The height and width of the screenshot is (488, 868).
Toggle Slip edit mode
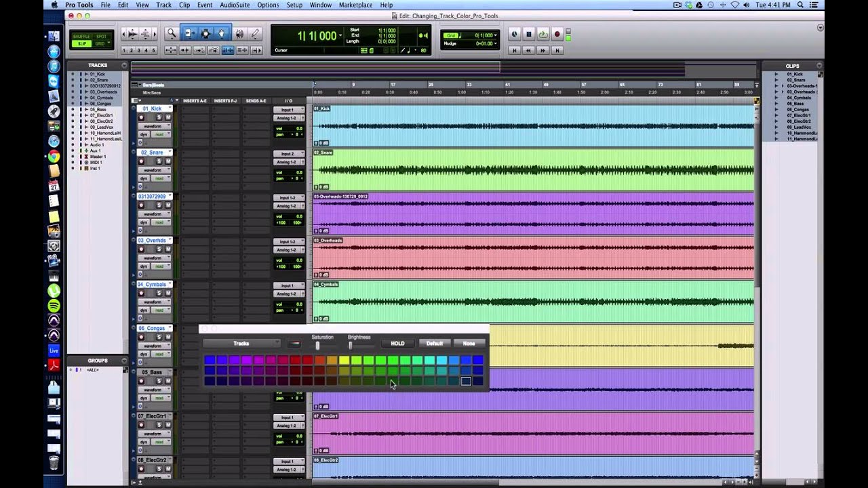82,44
